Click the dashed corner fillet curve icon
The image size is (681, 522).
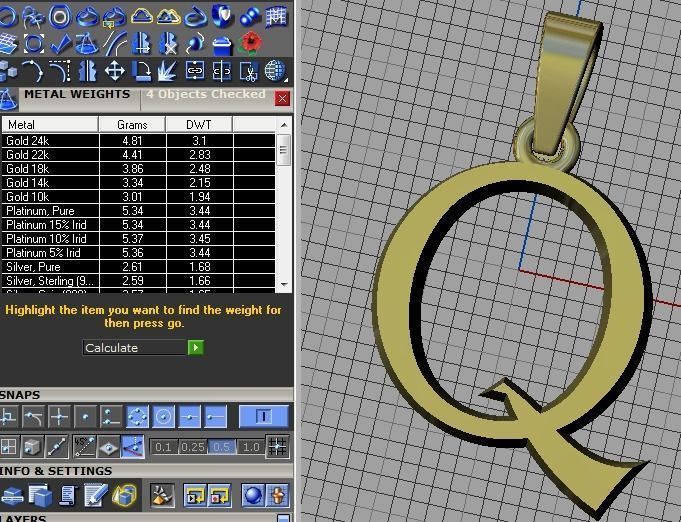point(60,71)
